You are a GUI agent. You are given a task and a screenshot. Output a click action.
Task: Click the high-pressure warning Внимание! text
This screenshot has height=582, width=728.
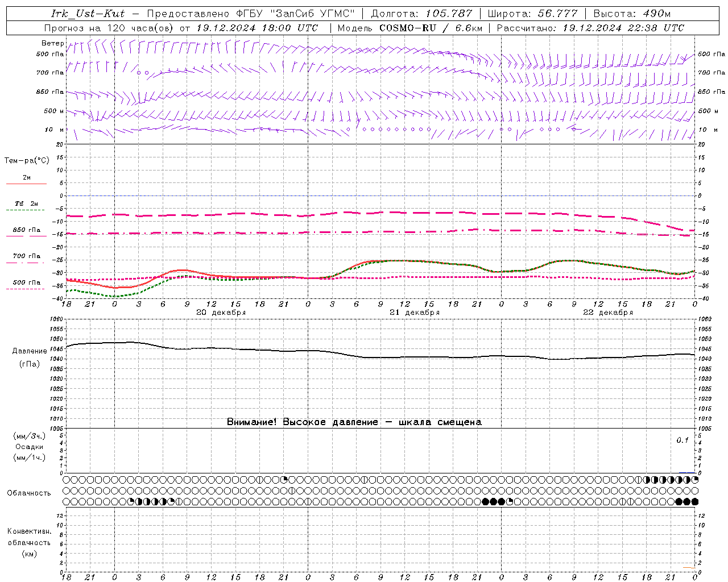tap(354, 422)
